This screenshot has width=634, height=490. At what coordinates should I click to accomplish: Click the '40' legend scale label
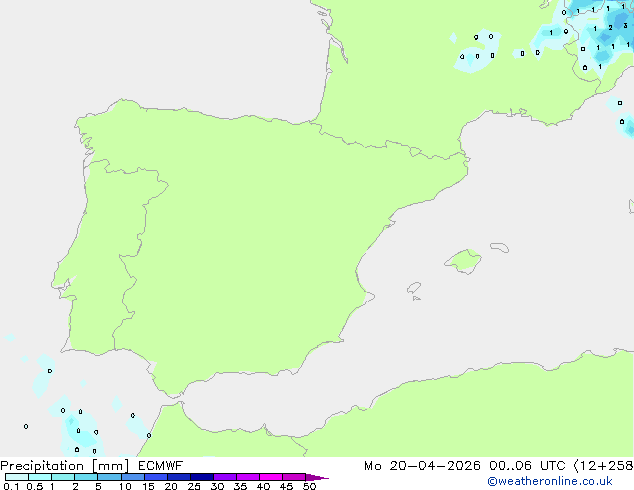point(263,486)
